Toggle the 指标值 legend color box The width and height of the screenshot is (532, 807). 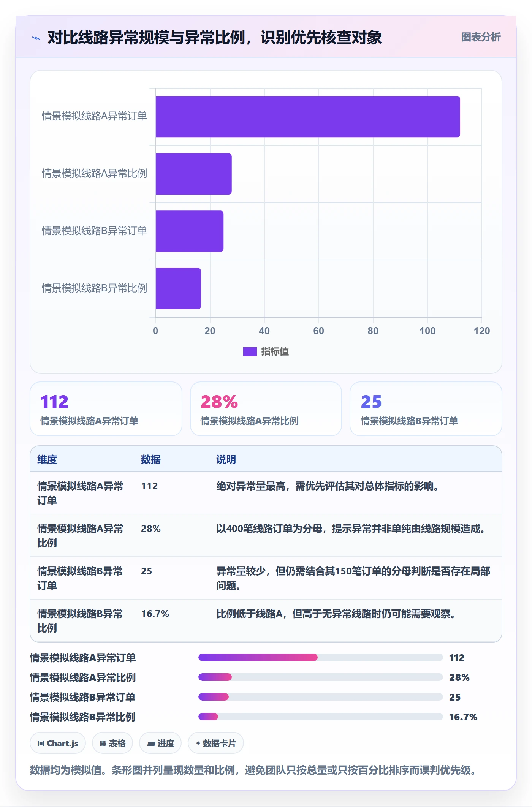click(x=250, y=352)
